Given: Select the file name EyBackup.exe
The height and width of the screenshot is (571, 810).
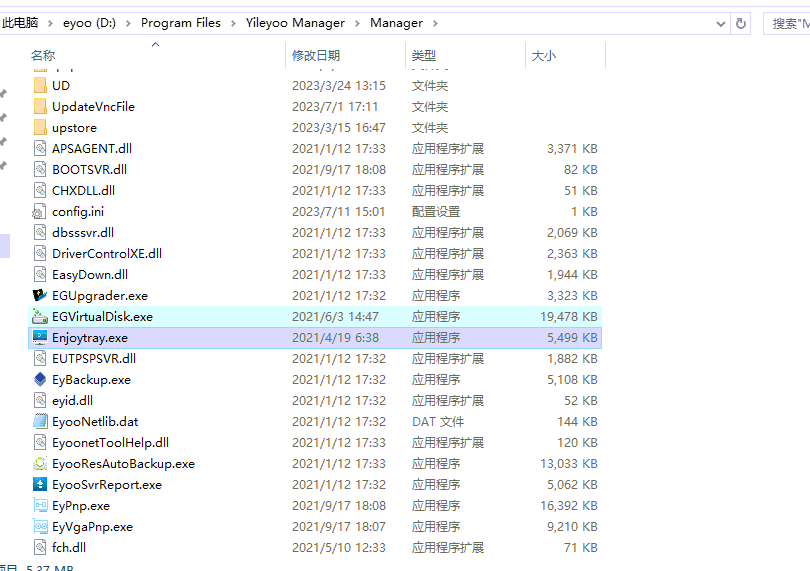Looking at the screenshot, I should point(91,379).
